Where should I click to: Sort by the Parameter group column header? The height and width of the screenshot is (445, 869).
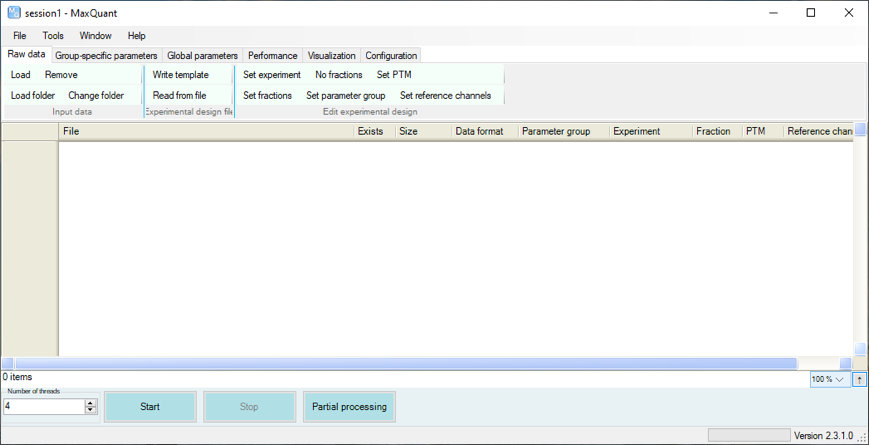[x=556, y=131]
